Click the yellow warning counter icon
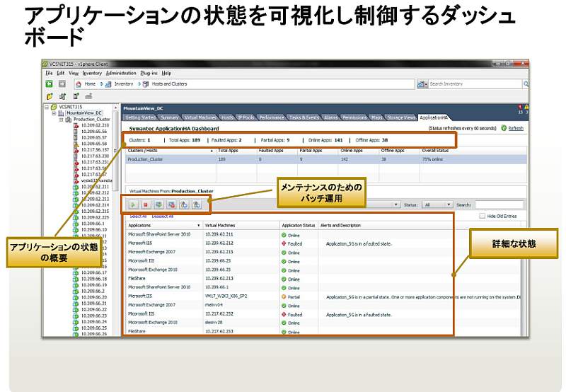The height and width of the screenshot is (392, 566). [526, 108]
